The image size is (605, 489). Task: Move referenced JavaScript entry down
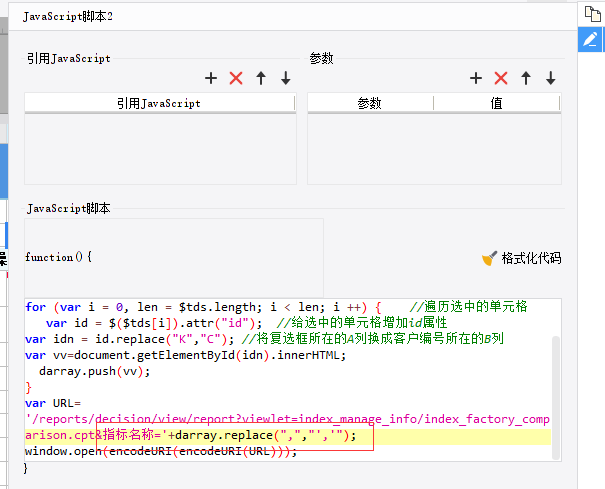click(x=286, y=78)
